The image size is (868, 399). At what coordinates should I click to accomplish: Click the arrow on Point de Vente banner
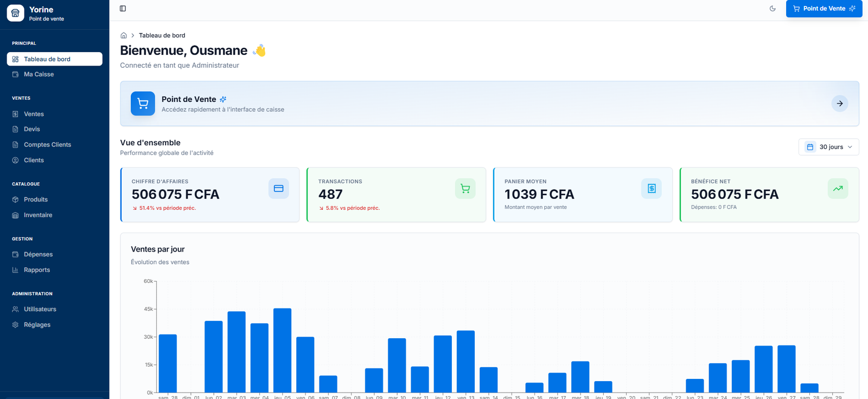[x=839, y=104]
